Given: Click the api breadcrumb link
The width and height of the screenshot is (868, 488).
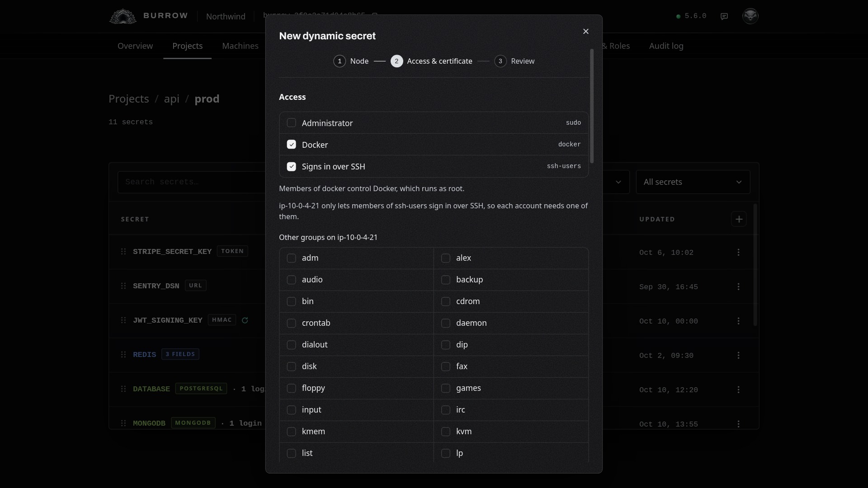Looking at the screenshot, I should [172, 99].
